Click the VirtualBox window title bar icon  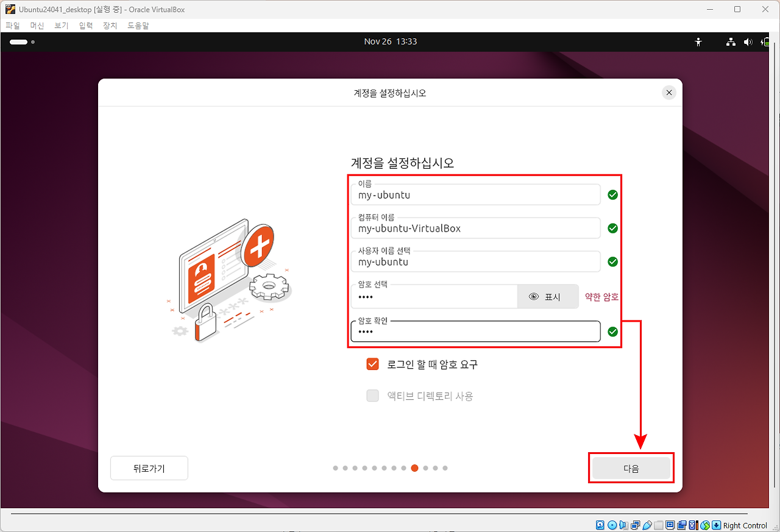coord(10,9)
